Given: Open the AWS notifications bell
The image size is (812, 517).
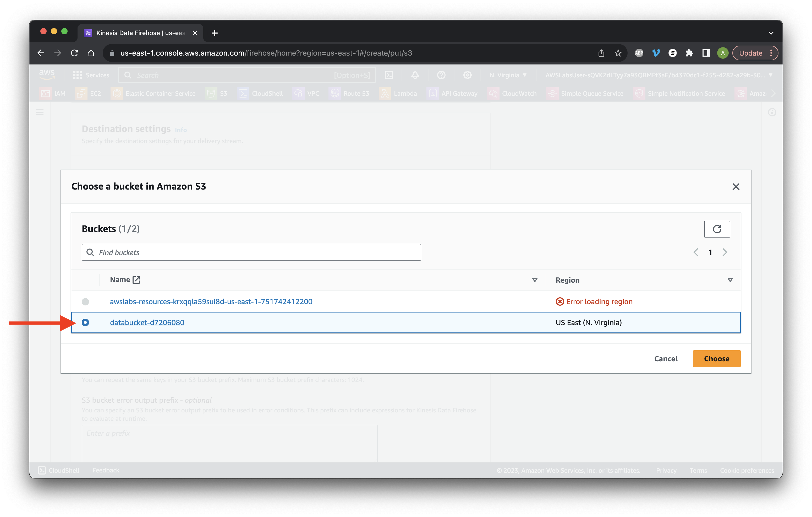Looking at the screenshot, I should (x=415, y=75).
